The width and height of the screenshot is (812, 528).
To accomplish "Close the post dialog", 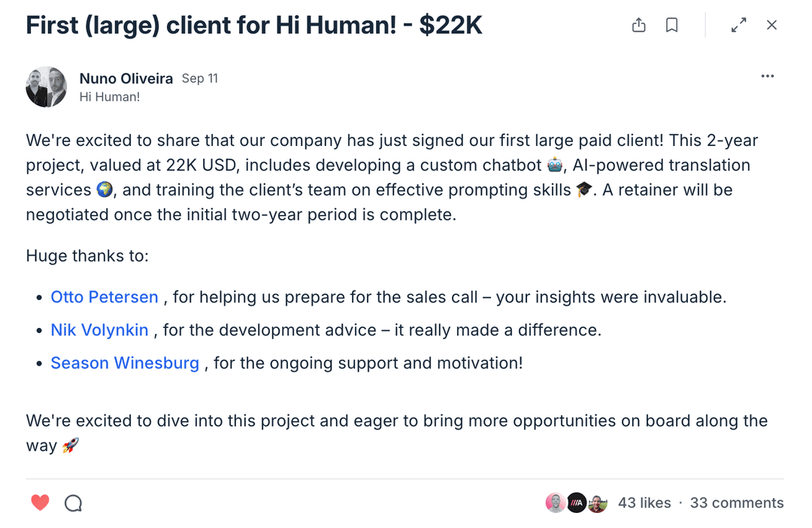I will click(771, 26).
